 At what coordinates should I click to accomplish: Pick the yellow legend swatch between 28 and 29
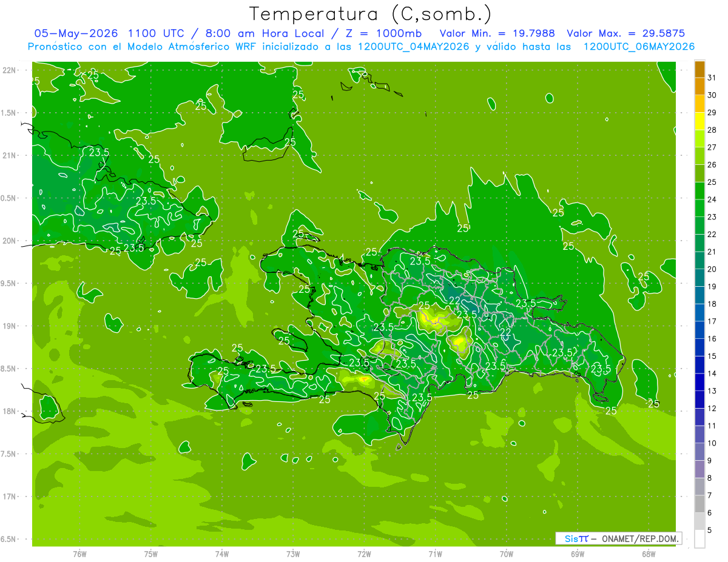[x=699, y=121]
